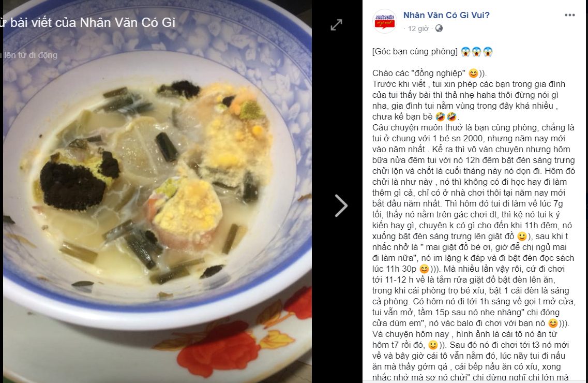Screen dimensions: 588x383
Task: Click the Nhân Văn Có Gì Vui? page name
Action: click(x=446, y=15)
